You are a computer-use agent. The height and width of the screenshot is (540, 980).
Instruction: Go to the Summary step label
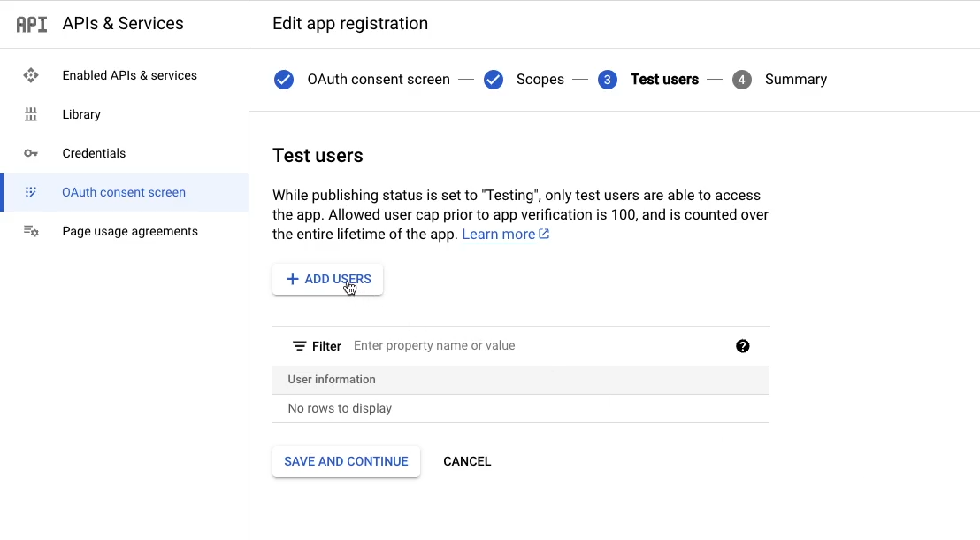tap(796, 80)
